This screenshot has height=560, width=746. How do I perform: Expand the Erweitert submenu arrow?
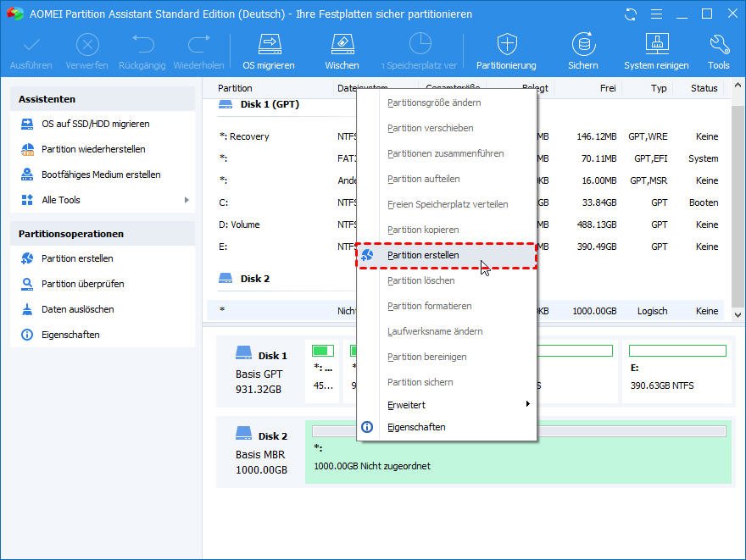(527, 404)
